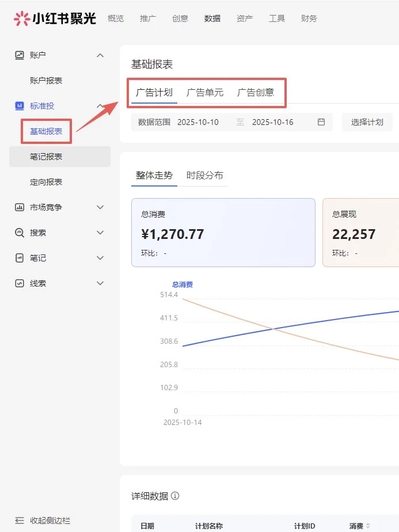
Task: Click the 22,257 impressions value
Action: [x=354, y=234]
